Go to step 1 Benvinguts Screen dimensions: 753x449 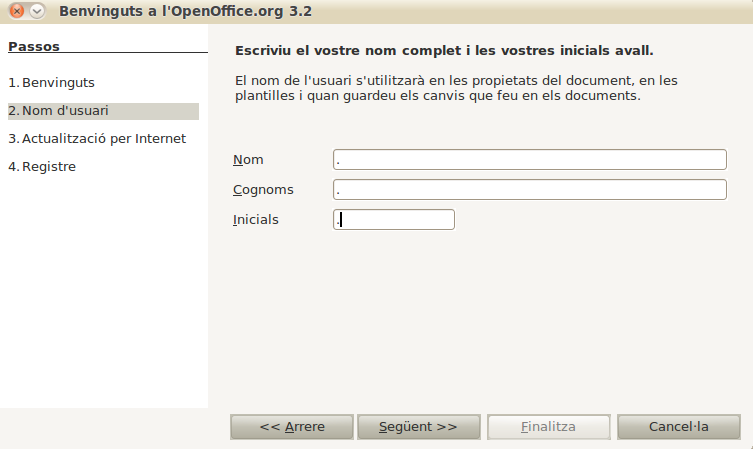[x=51, y=83]
